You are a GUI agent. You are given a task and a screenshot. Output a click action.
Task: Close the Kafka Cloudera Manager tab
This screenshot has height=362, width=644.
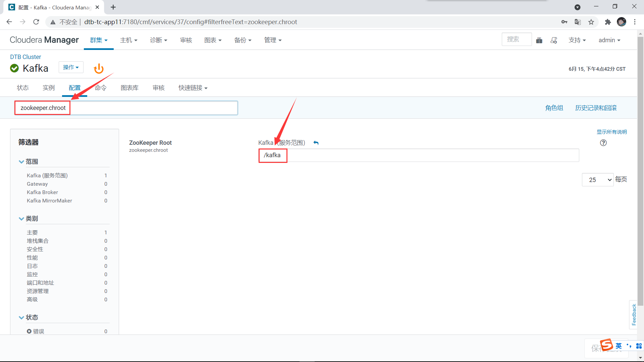pyautogui.click(x=97, y=7)
